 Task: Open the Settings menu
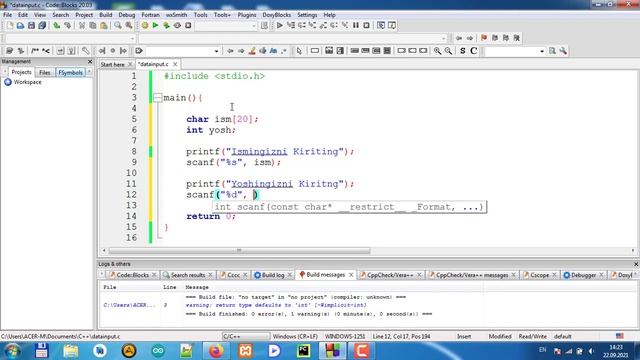pyautogui.click(x=307, y=15)
